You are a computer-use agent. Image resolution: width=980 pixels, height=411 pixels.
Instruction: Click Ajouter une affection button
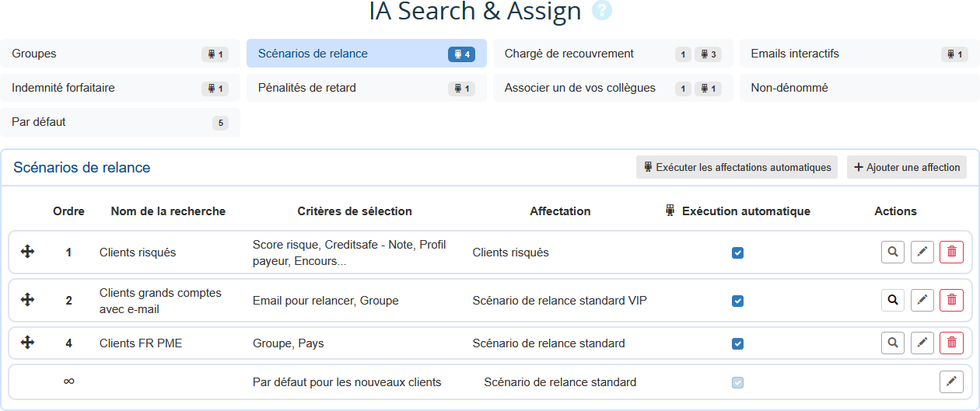[x=906, y=167]
